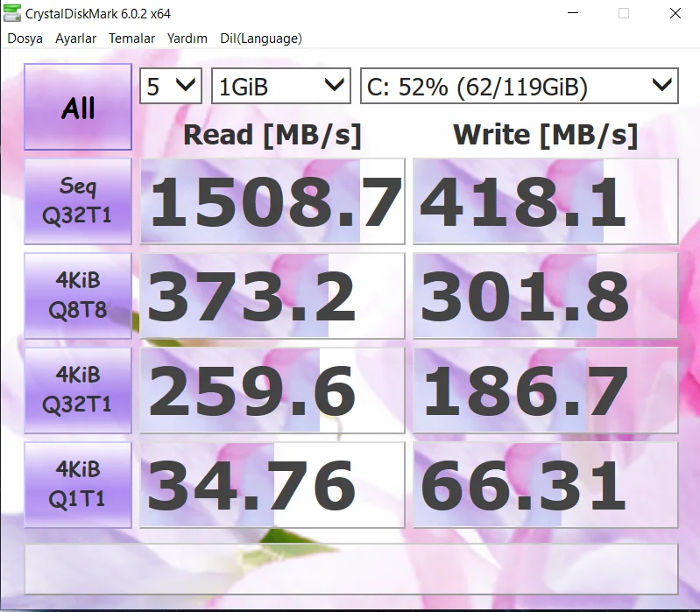The height and width of the screenshot is (612, 700).
Task: Start the Seq Q32T1 test
Action: [78, 201]
